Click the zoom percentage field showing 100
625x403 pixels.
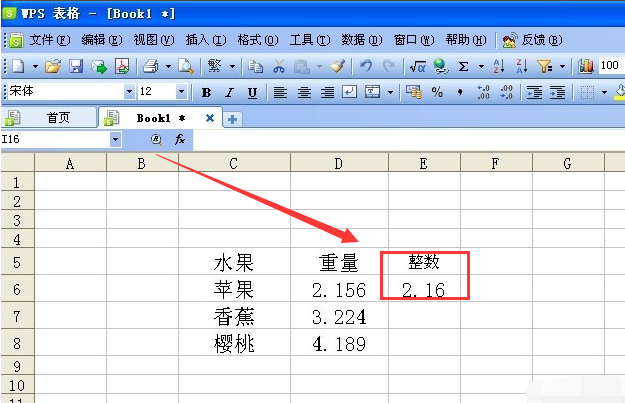tap(611, 65)
